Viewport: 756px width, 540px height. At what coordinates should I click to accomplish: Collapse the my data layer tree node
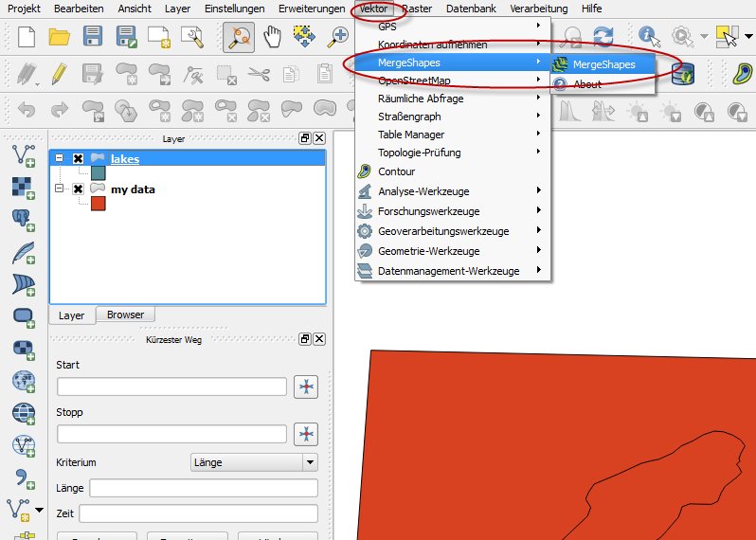pos(60,189)
